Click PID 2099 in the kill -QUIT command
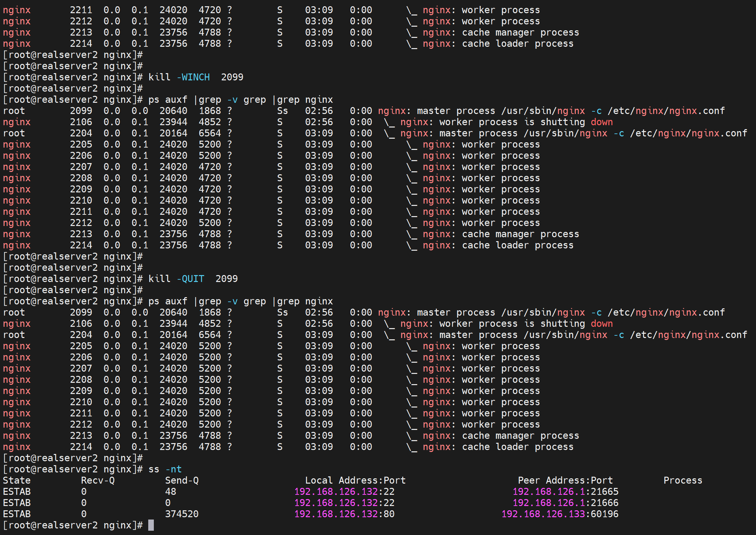The image size is (756, 535). (226, 279)
